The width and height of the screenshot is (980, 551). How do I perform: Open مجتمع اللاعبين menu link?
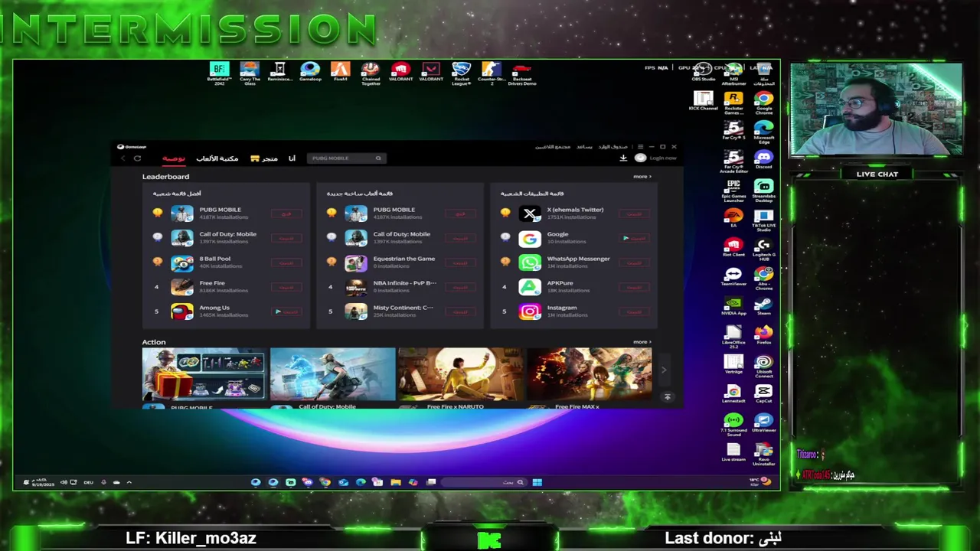pos(553,147)
